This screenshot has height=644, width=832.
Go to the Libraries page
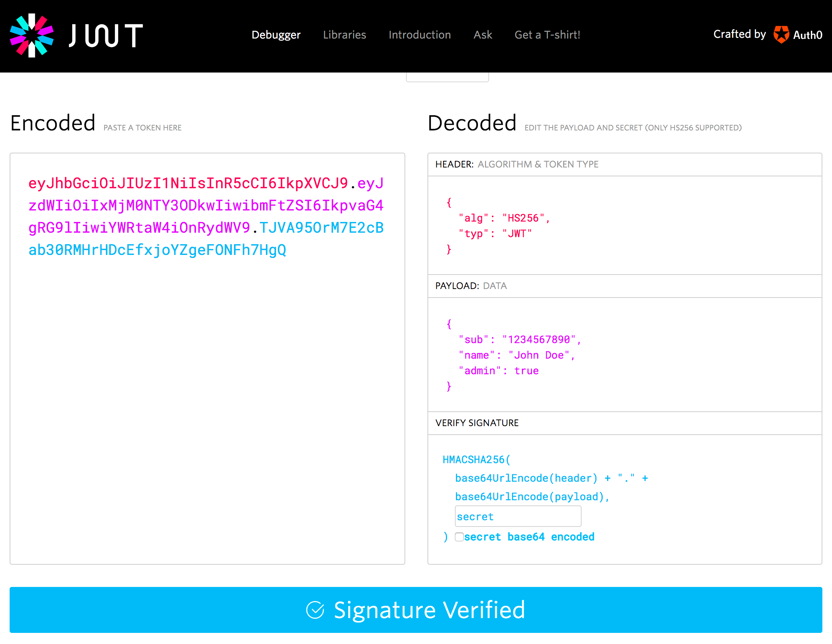345,35
